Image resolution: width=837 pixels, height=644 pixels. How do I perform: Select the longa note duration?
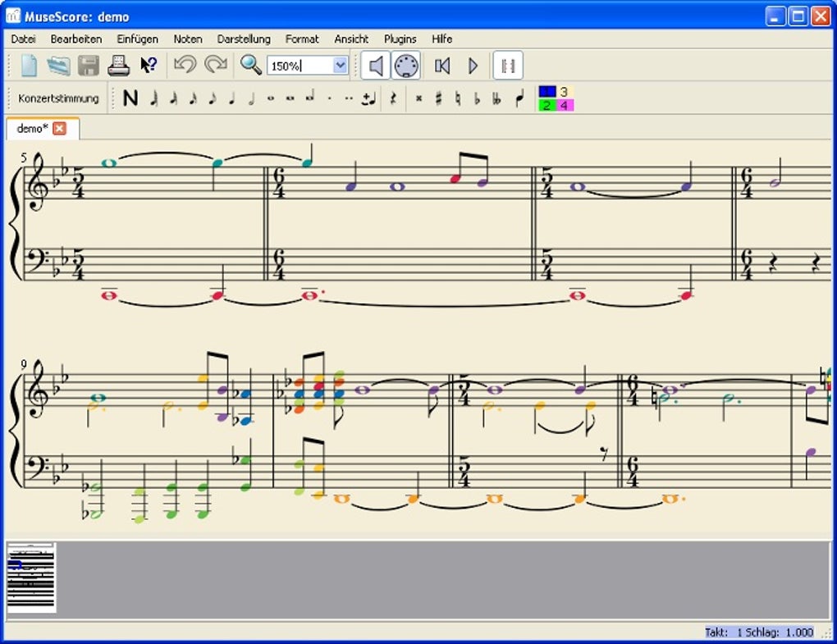[309, 97]
